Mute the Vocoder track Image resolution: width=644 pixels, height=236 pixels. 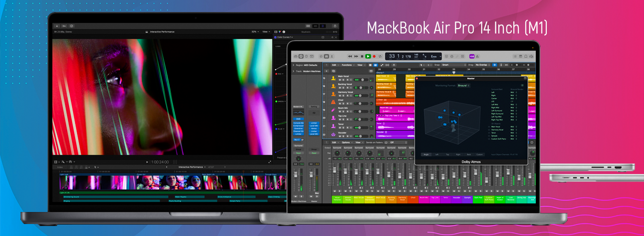click(x=340, y=136)
